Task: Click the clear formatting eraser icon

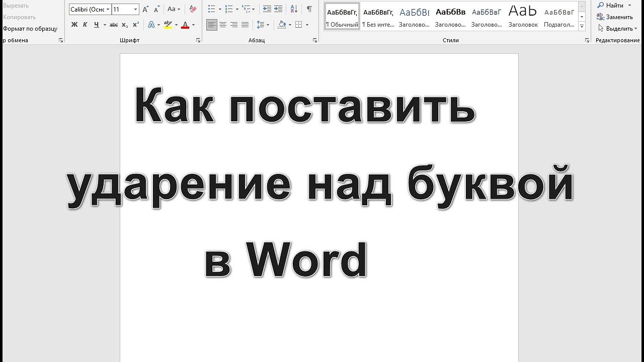Action: 193,9
